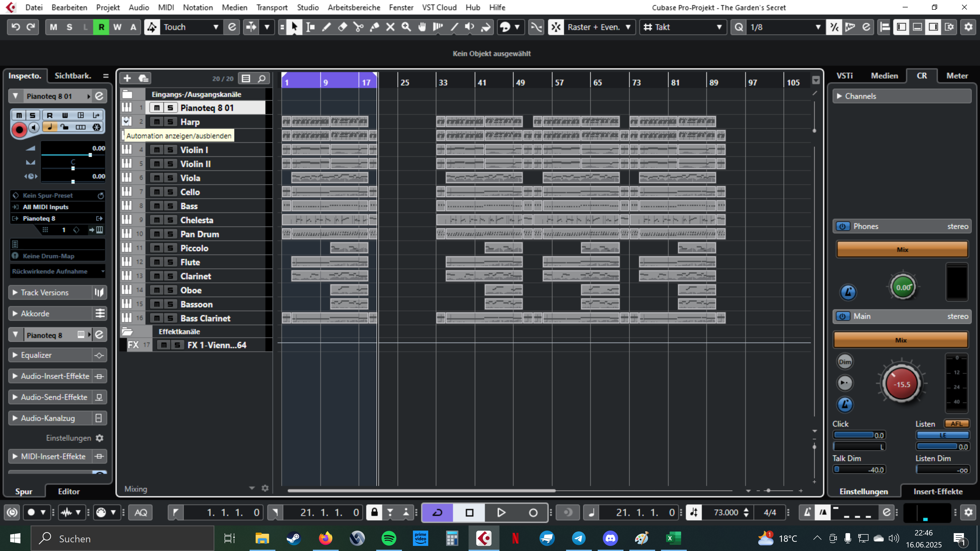Viewport: 980px width, 551px height.
Task: Select the Split scissors tool
Action: (358, 27)
